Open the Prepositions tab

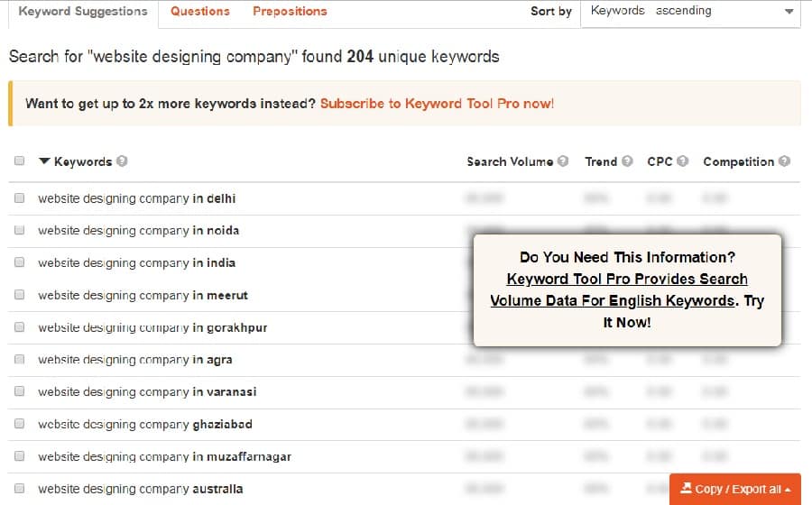[x=290, y=12]
